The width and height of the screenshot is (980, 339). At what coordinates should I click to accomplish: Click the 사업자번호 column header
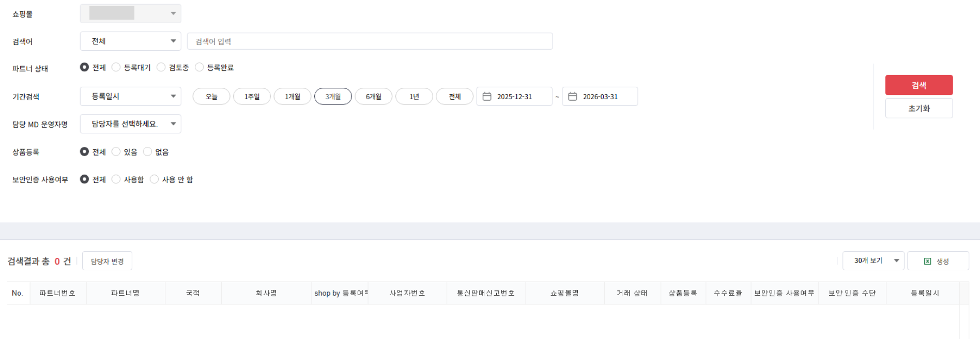tap(407, 293)
